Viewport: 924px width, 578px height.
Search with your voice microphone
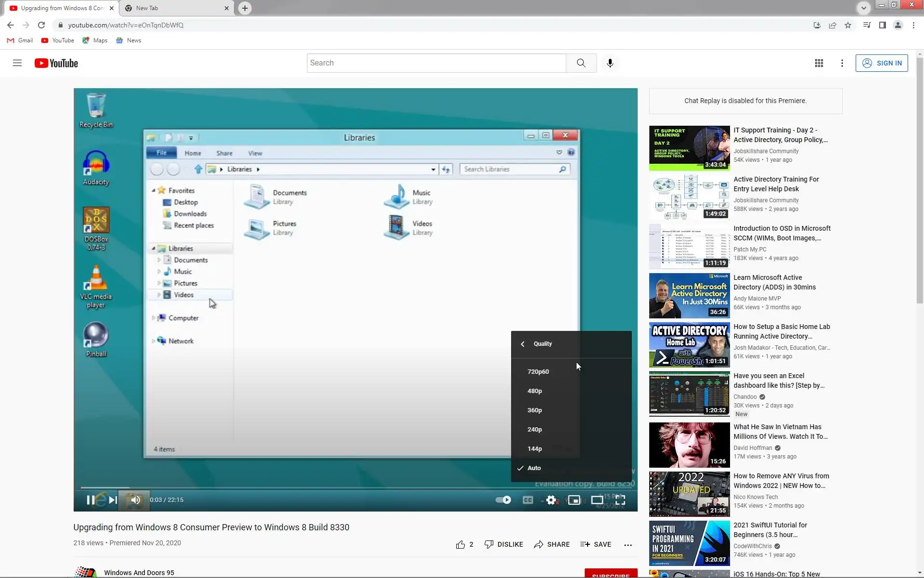click(x=610, y=63)
